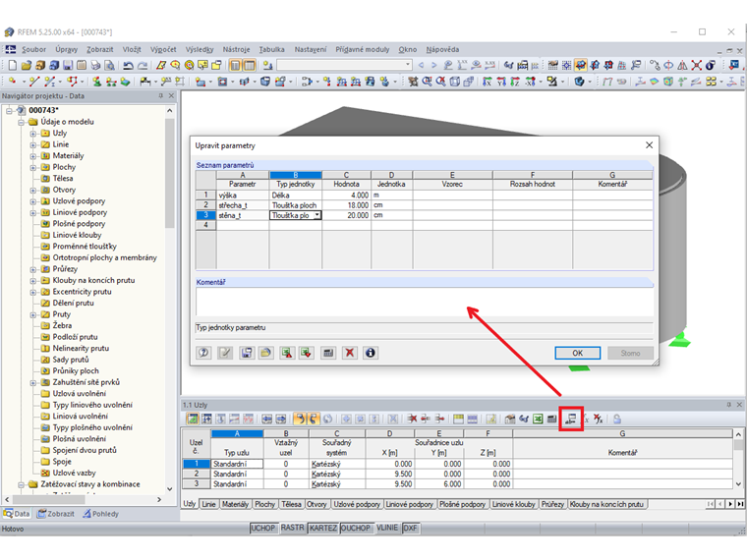Open the load case combo box dropdown
Image resolution: width=747 pixels, height=560 pixels.
pyautogui.click(x=408, y=65)
